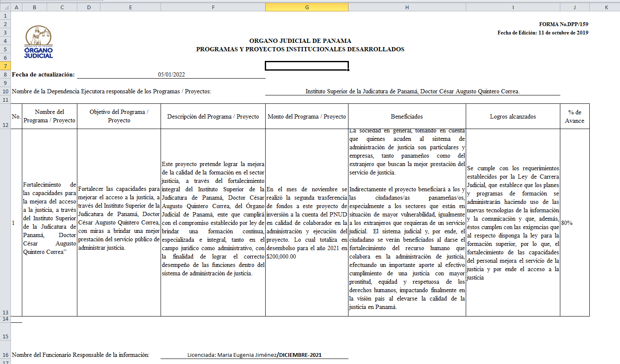The height and width of the screenshot is (364, 620).
Task: Click the project number '1' cell
Action: click(16, 223)
